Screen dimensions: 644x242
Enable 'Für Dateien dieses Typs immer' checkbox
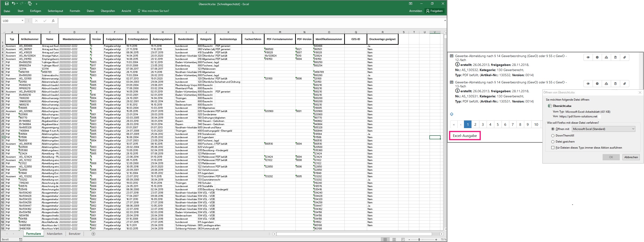553,148
